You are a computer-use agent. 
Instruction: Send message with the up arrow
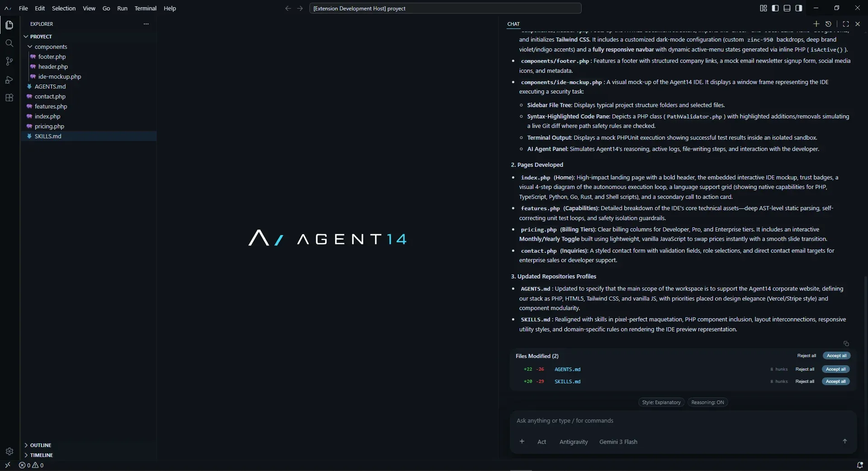(844, 441)
